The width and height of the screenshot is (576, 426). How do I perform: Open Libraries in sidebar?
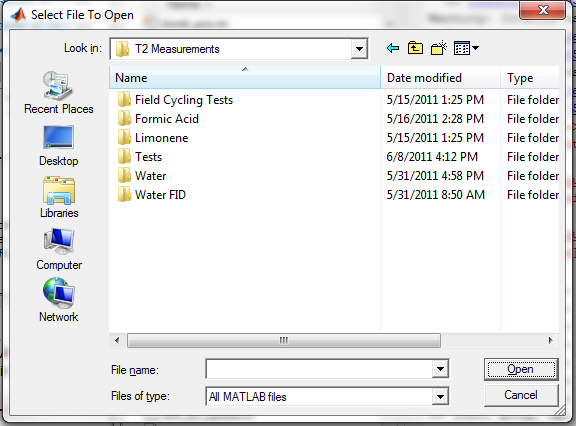(x=59, y=197)
